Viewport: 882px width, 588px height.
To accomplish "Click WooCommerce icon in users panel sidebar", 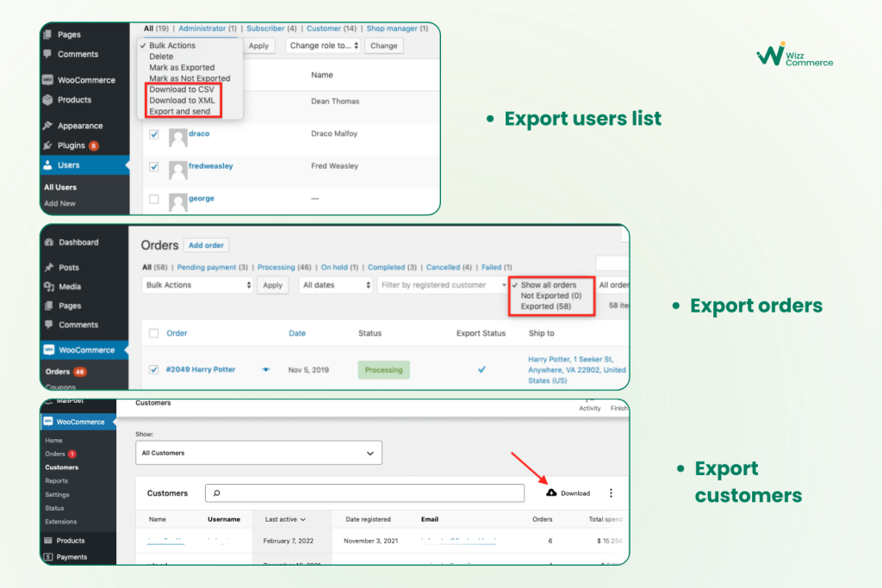I will 48,80.
